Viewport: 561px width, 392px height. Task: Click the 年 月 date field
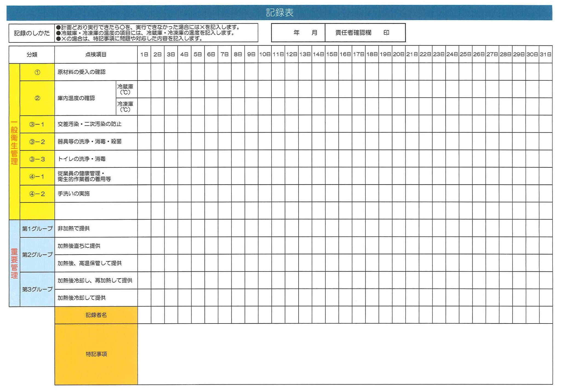click(298, 33)
